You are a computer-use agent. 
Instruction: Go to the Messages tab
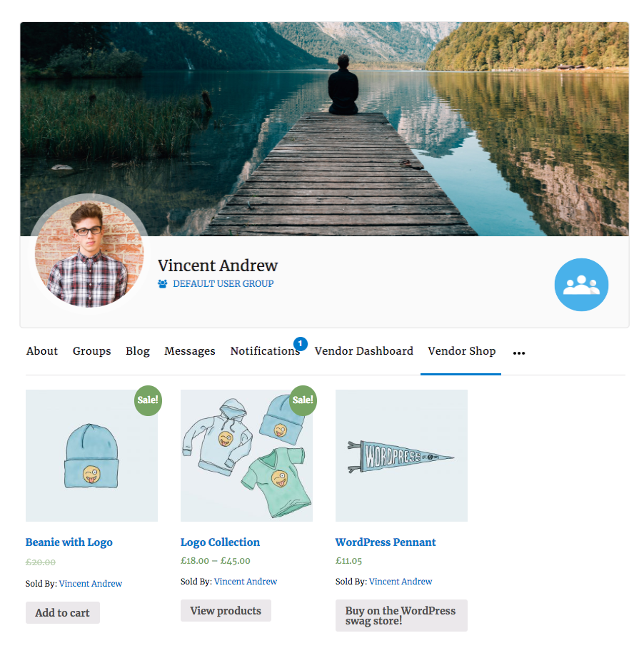[190, 351]
